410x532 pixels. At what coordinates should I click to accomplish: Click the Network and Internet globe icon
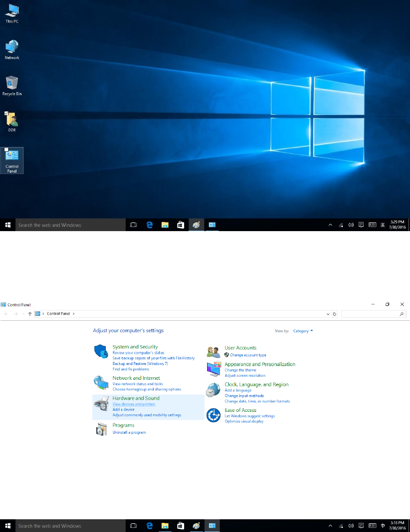click(x=101, y=382)
